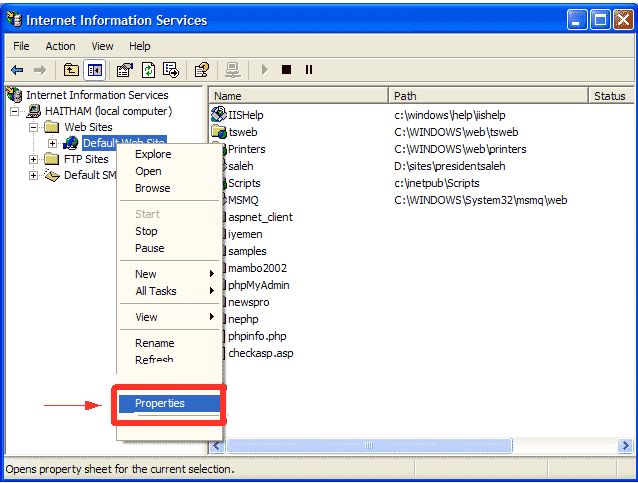This screenshot has height=483, width=638.
Task: Click the Default Web Site globe icon
Action: point(71,143)
